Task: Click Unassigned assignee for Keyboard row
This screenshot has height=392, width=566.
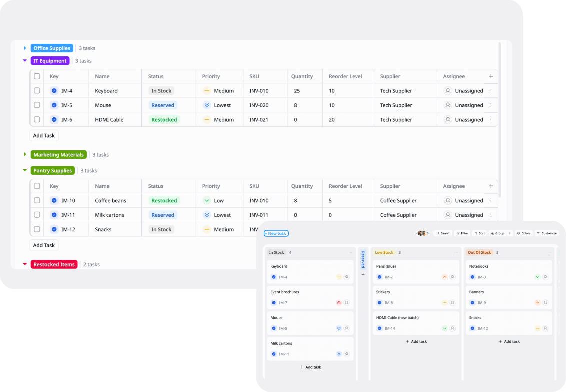Action: tap(463, 90)
